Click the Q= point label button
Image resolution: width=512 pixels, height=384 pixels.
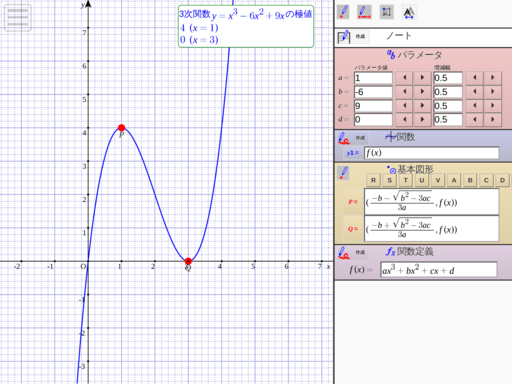353,229
